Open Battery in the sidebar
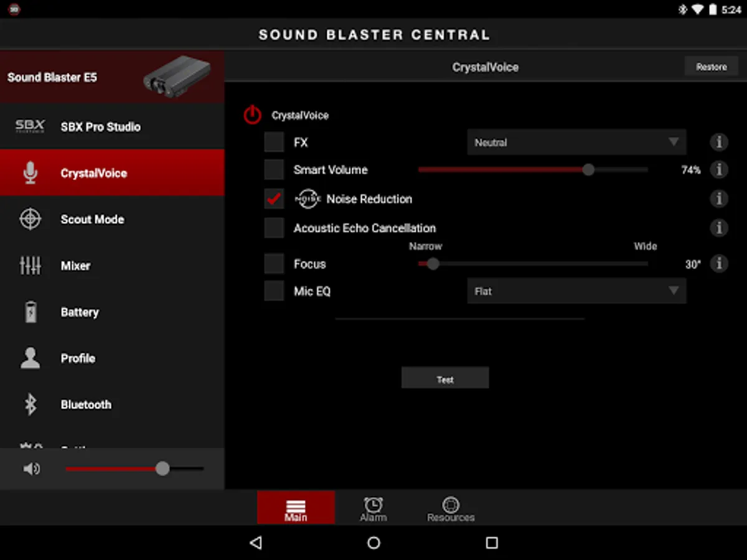 (x=112, y=312)
